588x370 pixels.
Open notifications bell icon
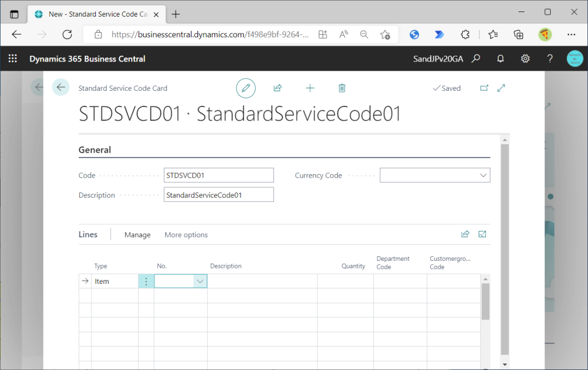tap(500, 59)
